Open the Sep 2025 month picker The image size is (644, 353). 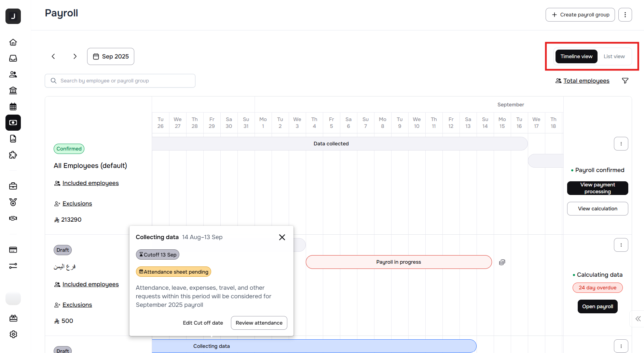tap(111, 56)
